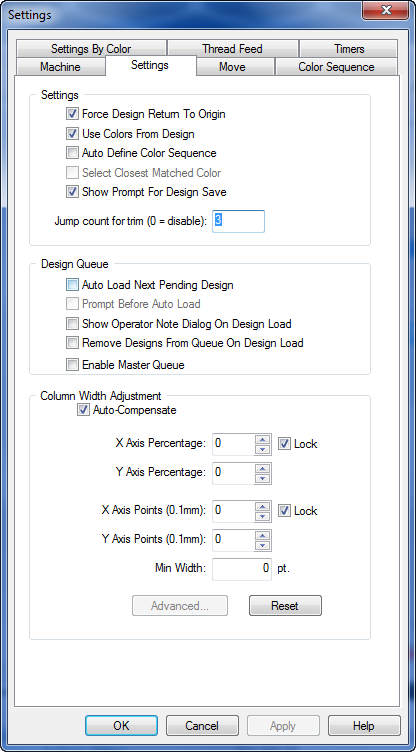
Task: Disable the Auto-Compensate checkbox
Action: tap(83, 410)
